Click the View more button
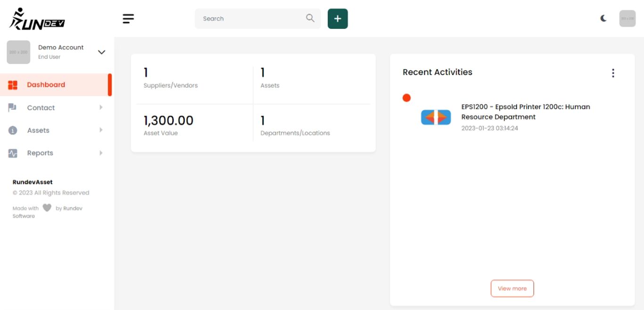 point(512,288)
